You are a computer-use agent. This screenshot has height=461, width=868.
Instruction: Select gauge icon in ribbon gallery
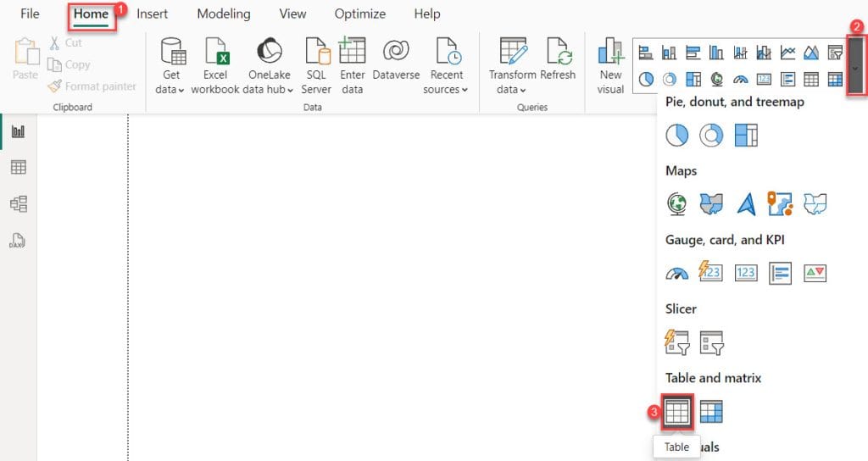click(740, 79)
